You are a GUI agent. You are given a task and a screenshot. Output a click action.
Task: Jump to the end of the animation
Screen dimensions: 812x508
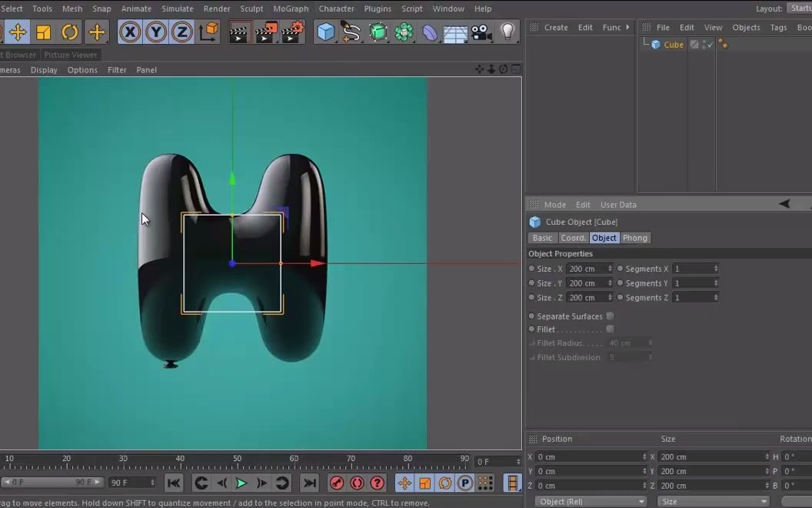(x=309, y=483)
